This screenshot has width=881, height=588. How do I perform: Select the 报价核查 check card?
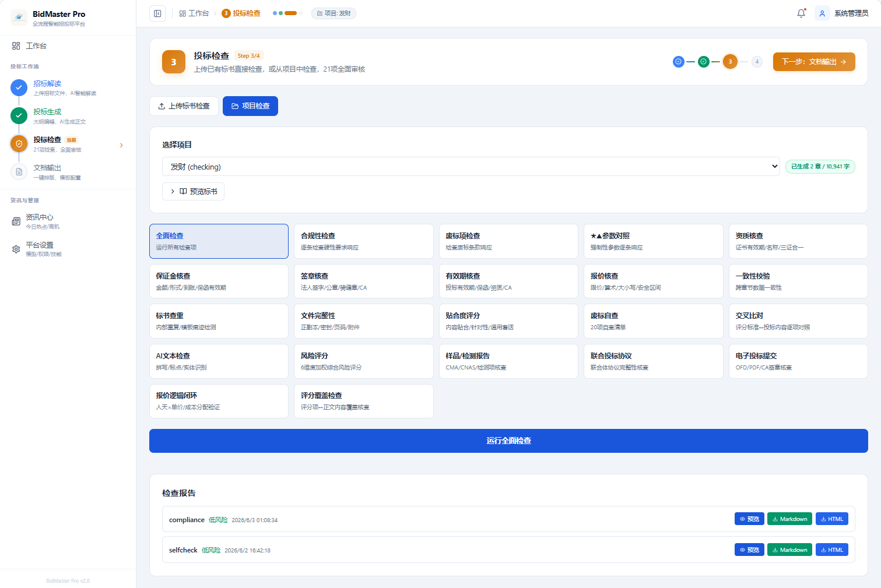[654, 281]
